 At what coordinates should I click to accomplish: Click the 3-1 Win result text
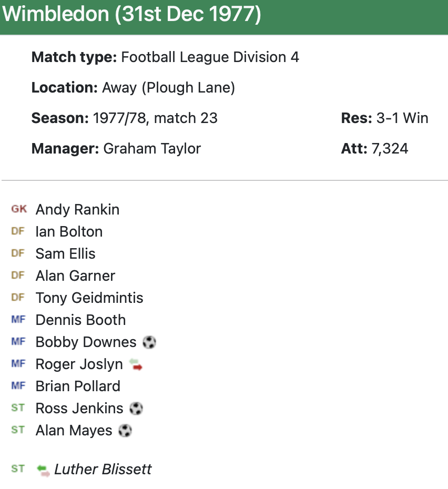tap(402, 118)
